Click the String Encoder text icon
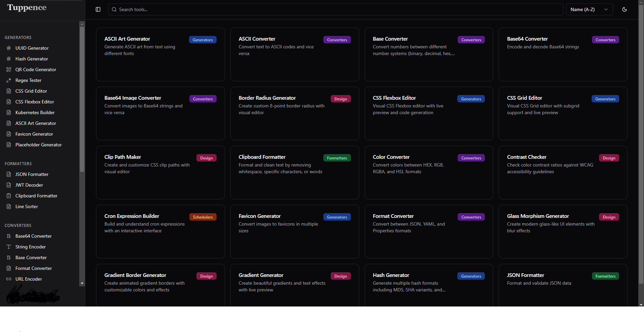Screen dimensions: 644x332 pyautogui.click(x=9, y=247)
